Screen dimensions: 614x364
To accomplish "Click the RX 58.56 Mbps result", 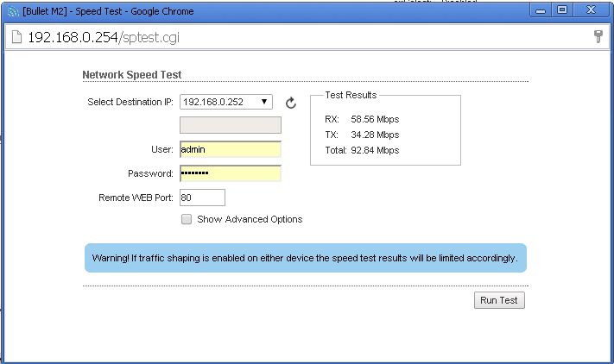I will [x=362, y=119].
